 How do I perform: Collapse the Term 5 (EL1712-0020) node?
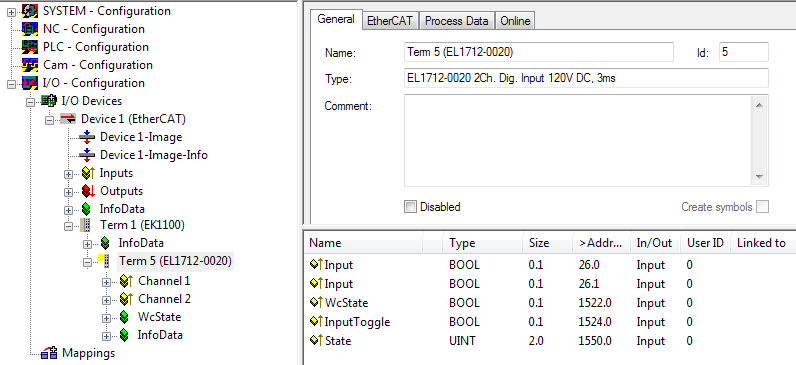coord(87,262)
